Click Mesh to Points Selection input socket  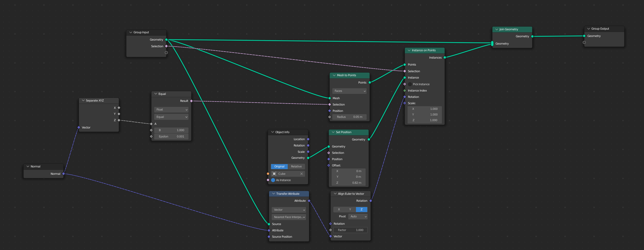click(330, 105)
